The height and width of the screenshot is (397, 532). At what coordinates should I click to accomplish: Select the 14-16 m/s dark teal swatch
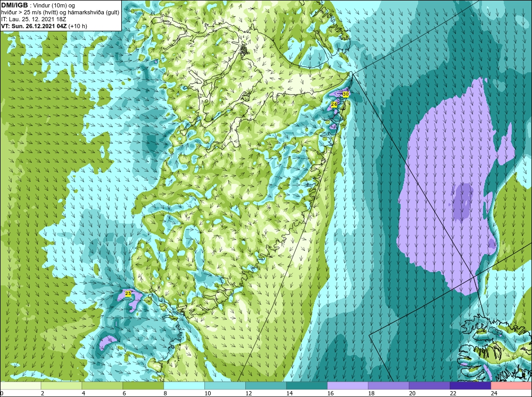coord(307,386)
